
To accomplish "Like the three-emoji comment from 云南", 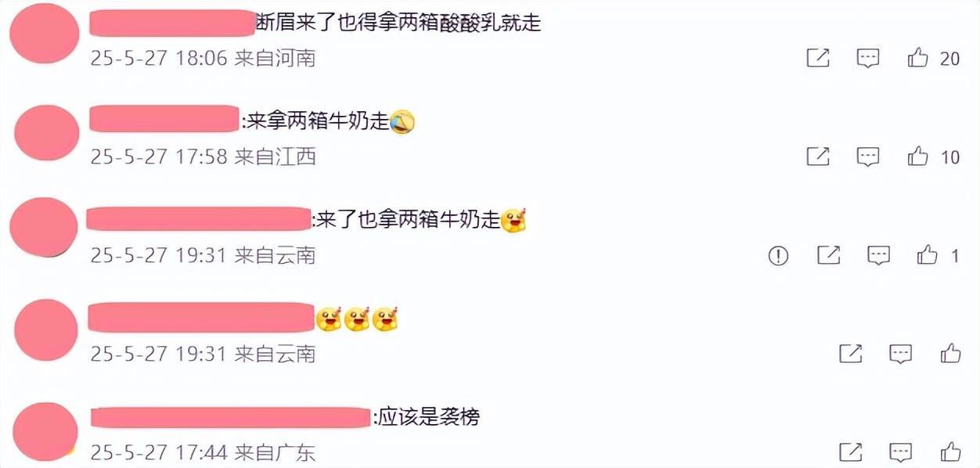I will [951, 353].
